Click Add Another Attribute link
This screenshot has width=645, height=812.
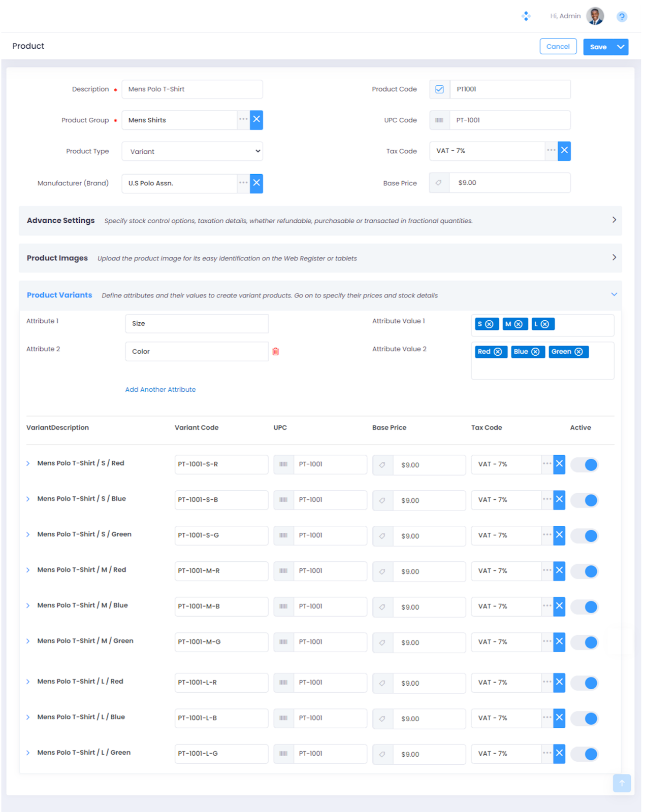[160, 390]
